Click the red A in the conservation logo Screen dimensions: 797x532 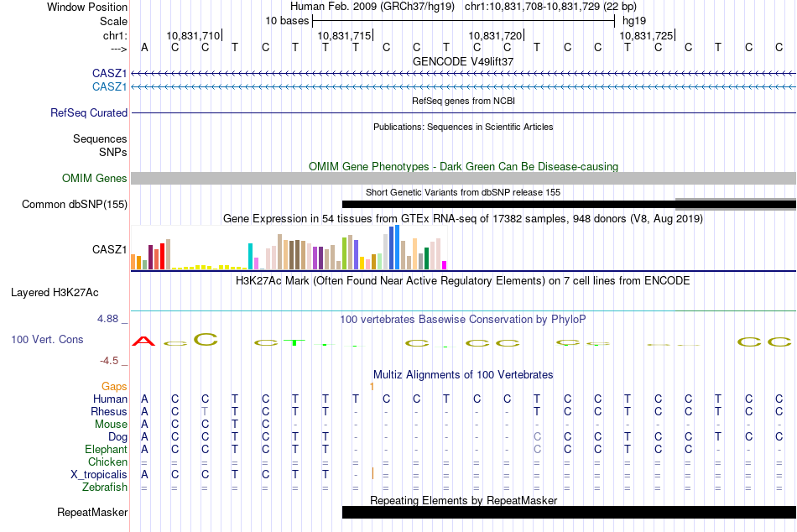click(x=143, y=341)
